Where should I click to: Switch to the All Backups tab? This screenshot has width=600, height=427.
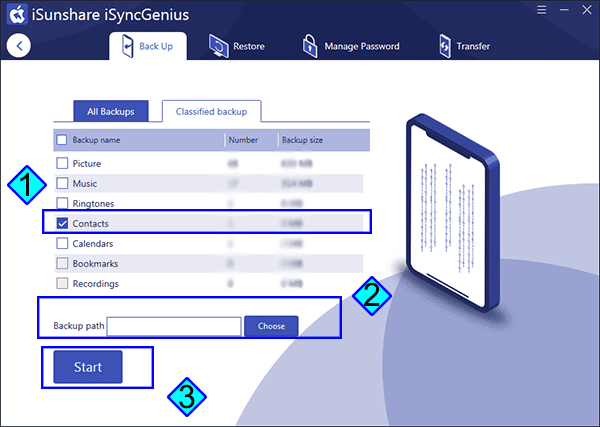tap(111, 111)
